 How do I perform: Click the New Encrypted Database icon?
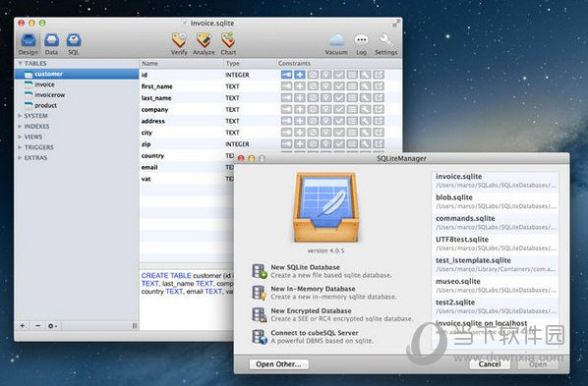260,315
